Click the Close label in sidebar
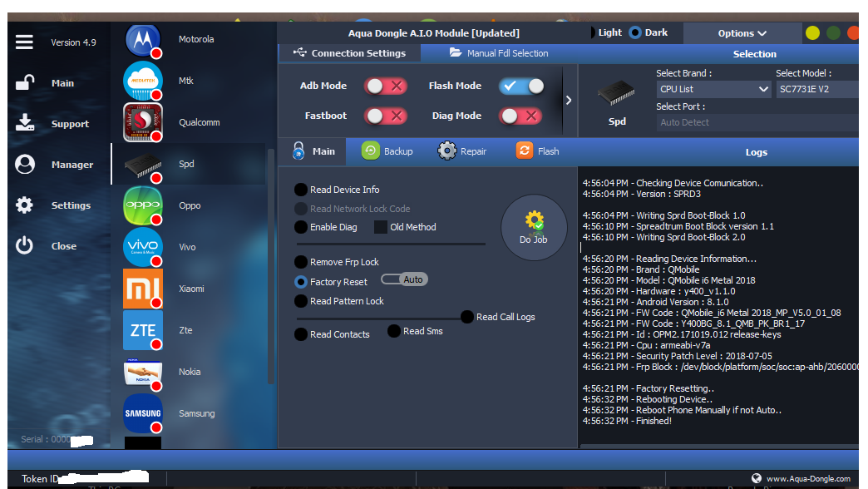868x489 pixels. click(x=64, y=246)
